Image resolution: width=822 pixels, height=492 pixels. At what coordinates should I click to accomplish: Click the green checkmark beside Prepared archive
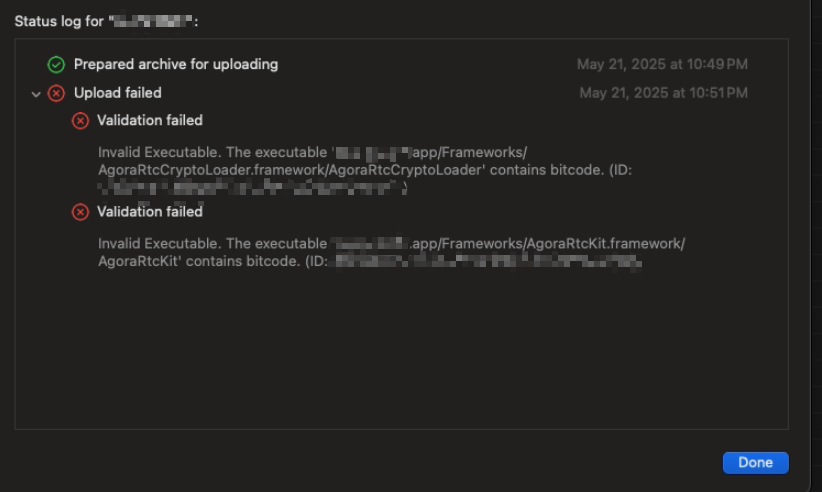[x=56, y=64]
